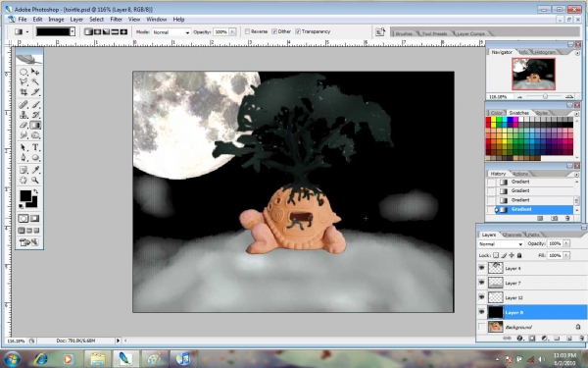Uncheck the Transparency checkbox
Screen dimensions: 588x368
click(298, 31)
